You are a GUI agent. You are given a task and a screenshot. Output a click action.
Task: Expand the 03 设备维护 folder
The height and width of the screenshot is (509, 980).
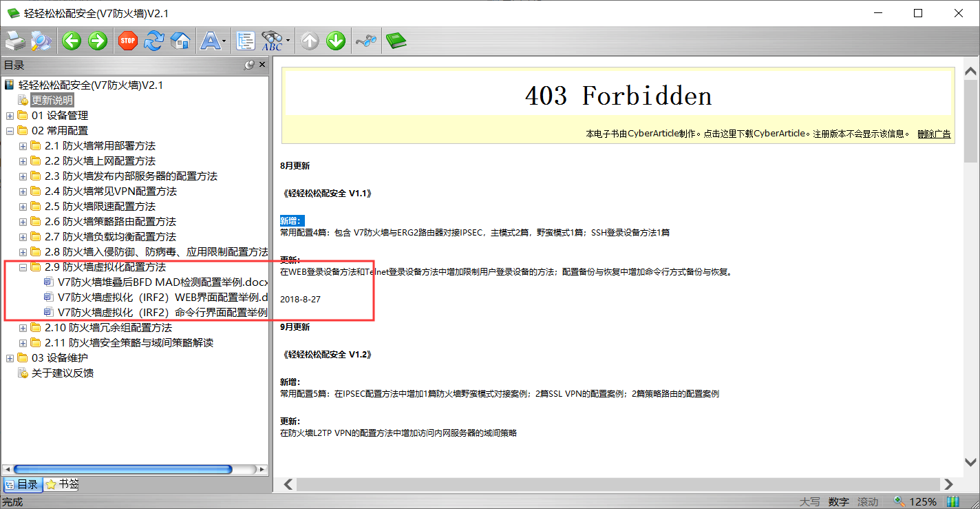(10, 358)
